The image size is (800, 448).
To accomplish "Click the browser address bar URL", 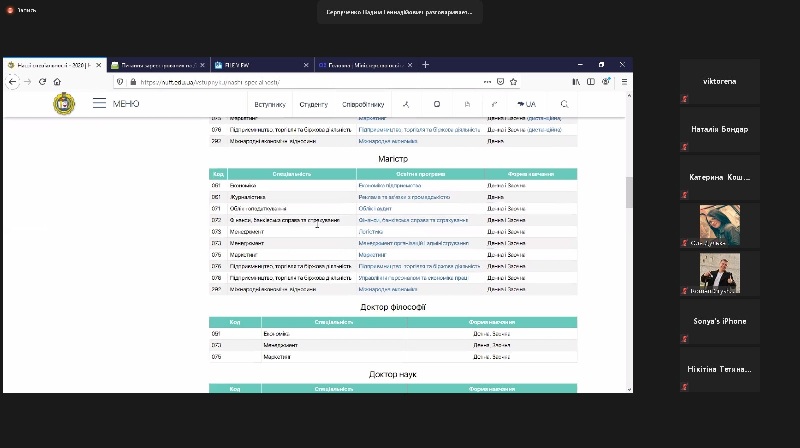I will pyautogui.click(x=209, y=82).
